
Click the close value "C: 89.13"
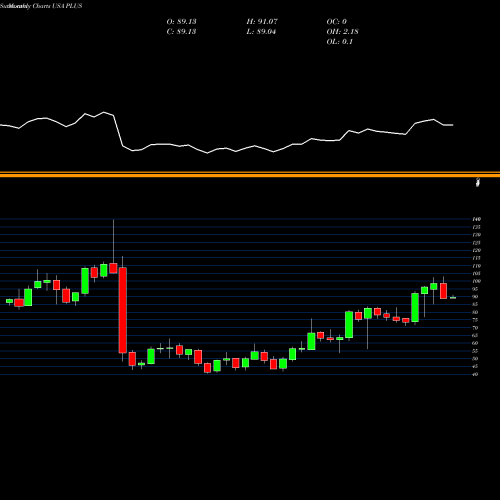pos(181,32)
